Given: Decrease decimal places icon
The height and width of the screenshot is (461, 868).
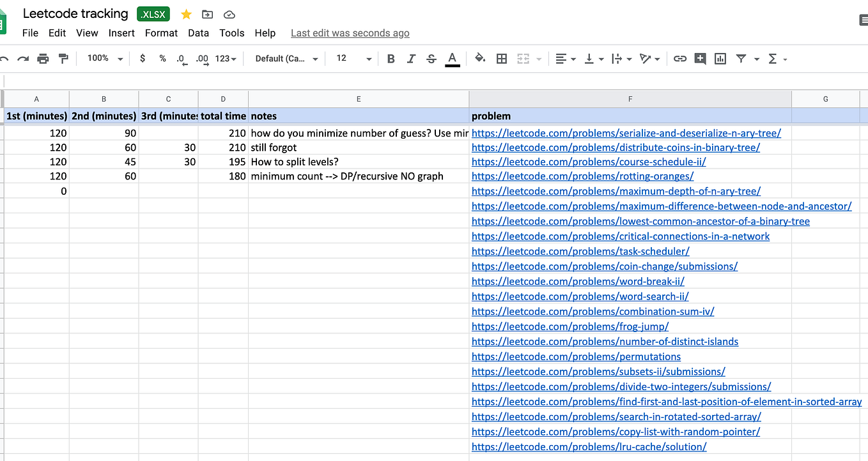Looking at the screenshot, I should (182, 59).
